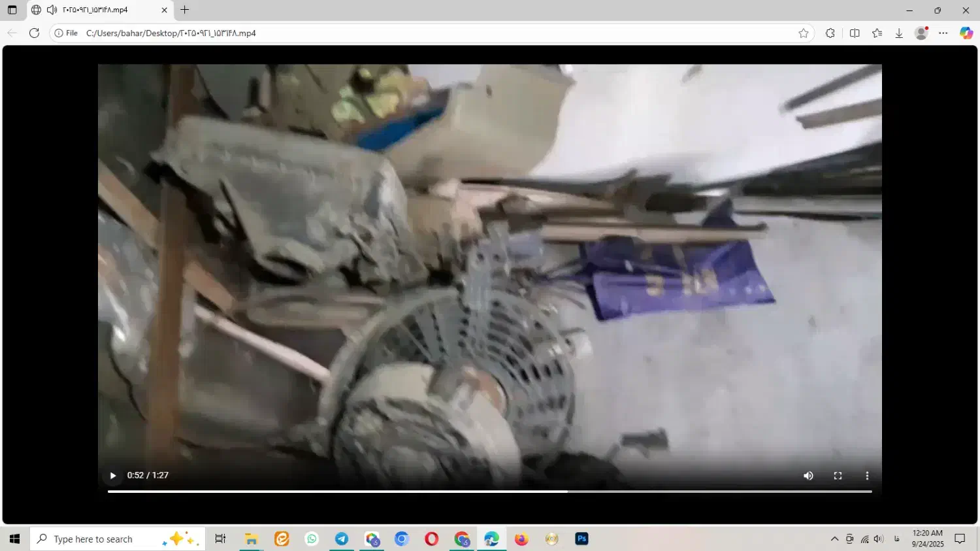980x551 pixels.
Task: Open the Windows notification center
Action: pos(960,539)
